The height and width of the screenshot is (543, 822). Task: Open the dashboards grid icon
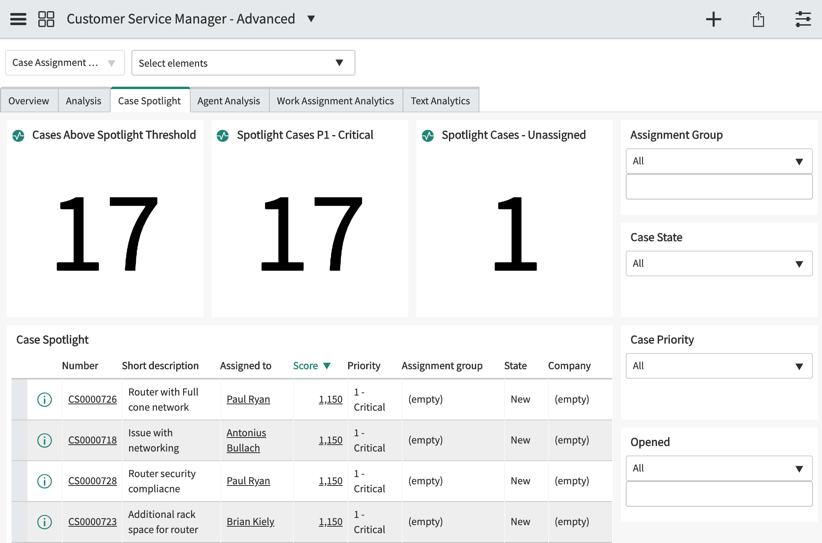[x=46, y=19]
